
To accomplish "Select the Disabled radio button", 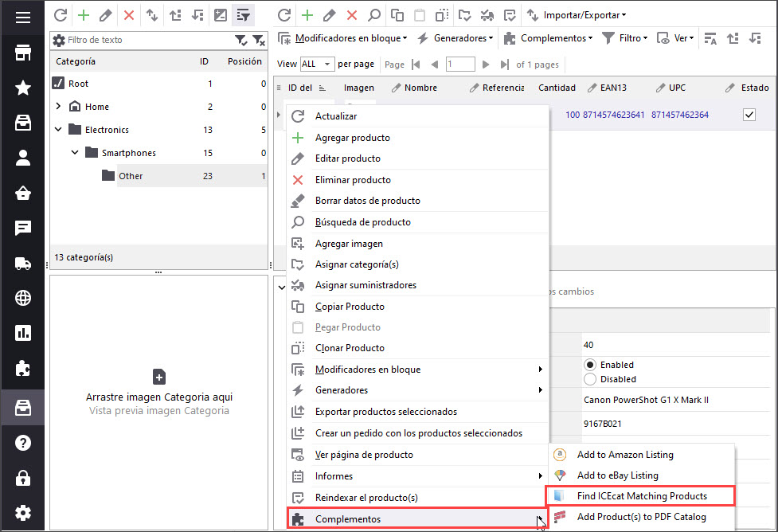I will click(x=590, y=379).
